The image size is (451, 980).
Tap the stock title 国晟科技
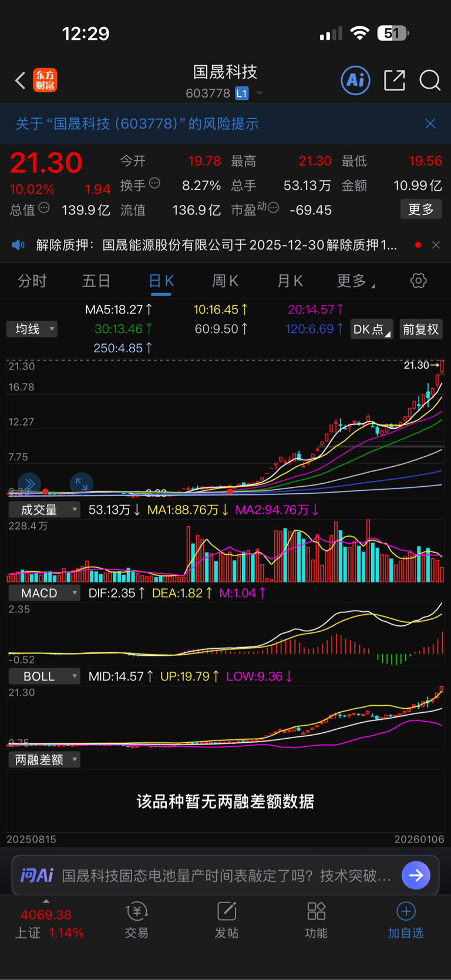225,72
